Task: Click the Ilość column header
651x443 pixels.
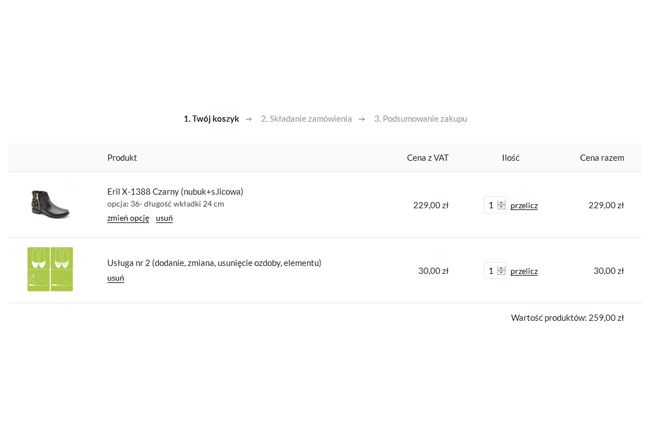Action: click(511, 158)
